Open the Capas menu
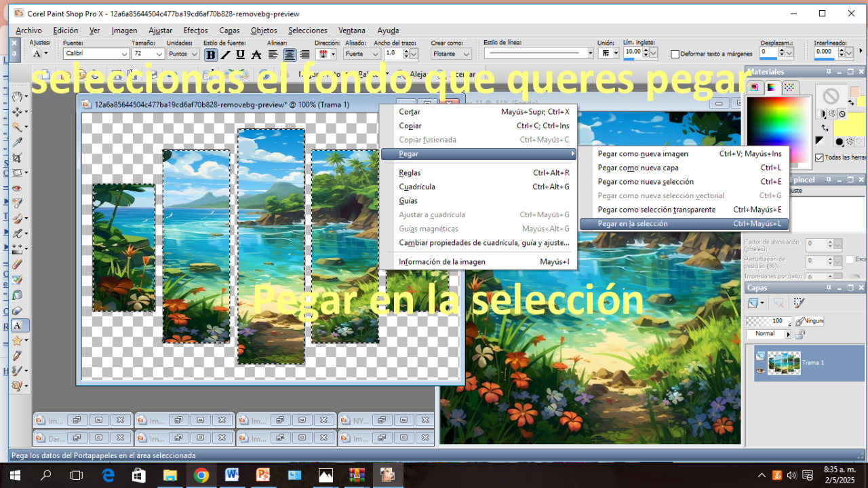Image resolution: width=868 pixels, height=488 pixels. tap(229, 31)
